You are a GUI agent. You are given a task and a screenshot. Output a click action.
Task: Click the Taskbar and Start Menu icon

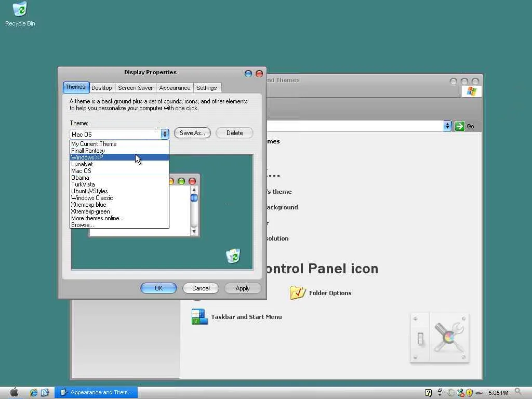pyautogui.click(x=199, y=316)
